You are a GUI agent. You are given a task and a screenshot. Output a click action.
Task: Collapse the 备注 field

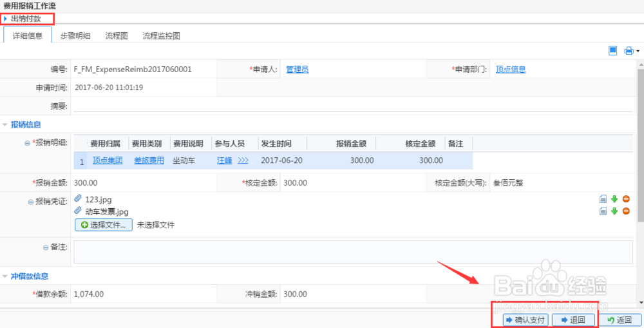[46, 247]
